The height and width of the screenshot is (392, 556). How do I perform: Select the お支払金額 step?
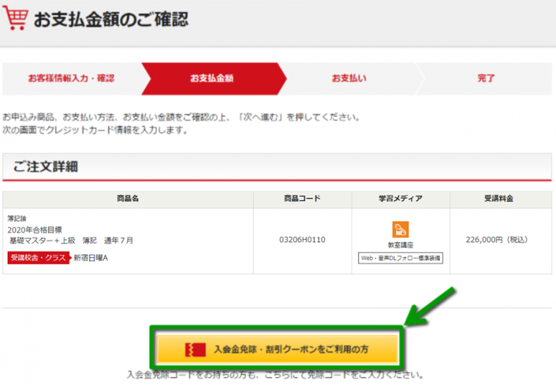coord(211,79)
